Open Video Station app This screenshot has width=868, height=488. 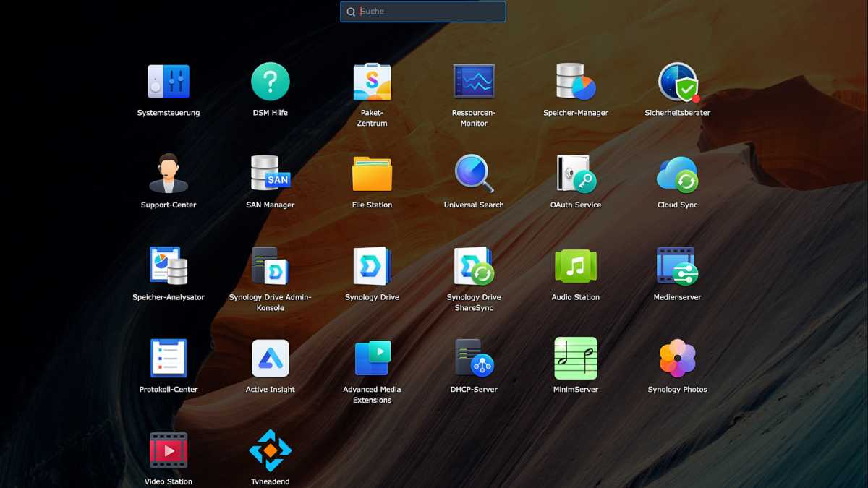169,450
